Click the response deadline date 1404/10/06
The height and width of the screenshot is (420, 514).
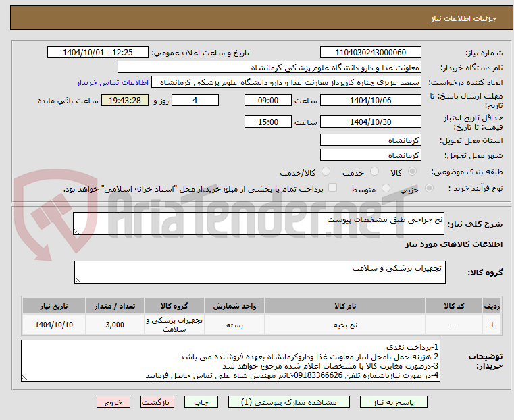(x=370, y=100)
